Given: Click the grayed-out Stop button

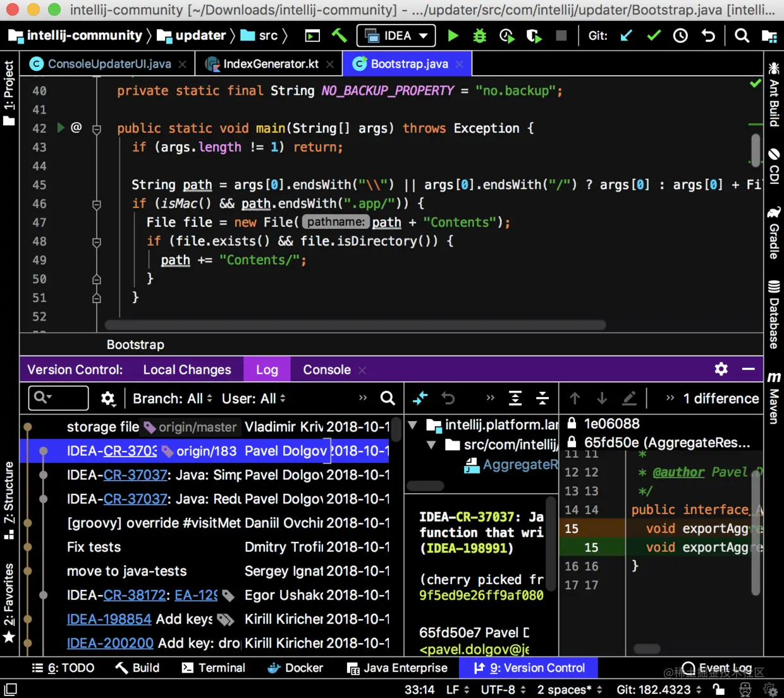Looking at the screenshot, I should coord(561,35).
